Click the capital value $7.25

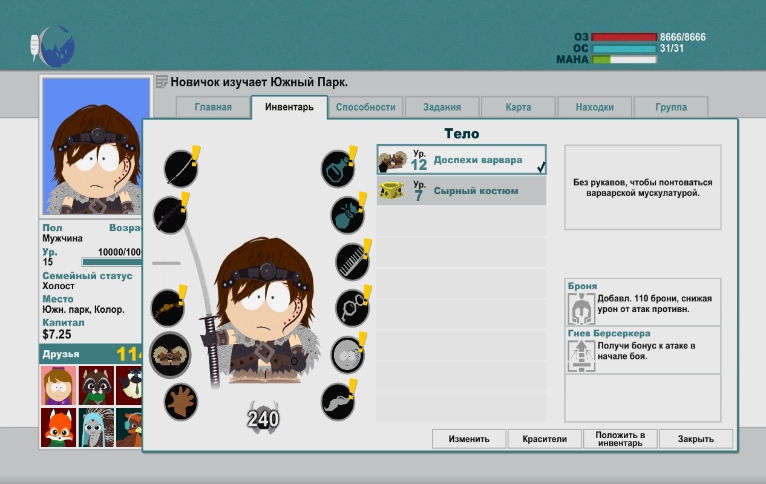(x=57, y=335)
